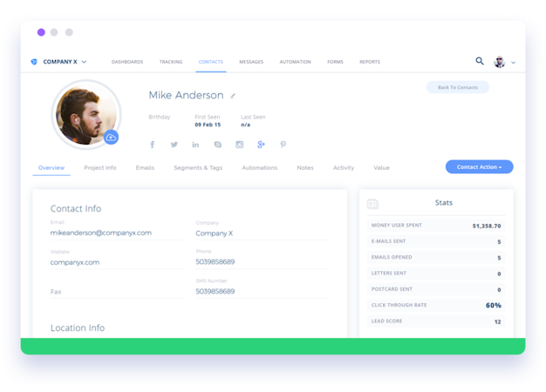The height and width of the screenshot is (392, 546).
Task: Open the Forms menu
Action: 335,62
